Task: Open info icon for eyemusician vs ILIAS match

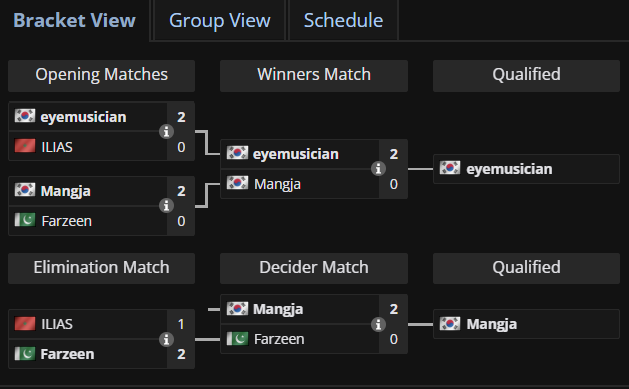Action: 166,132
